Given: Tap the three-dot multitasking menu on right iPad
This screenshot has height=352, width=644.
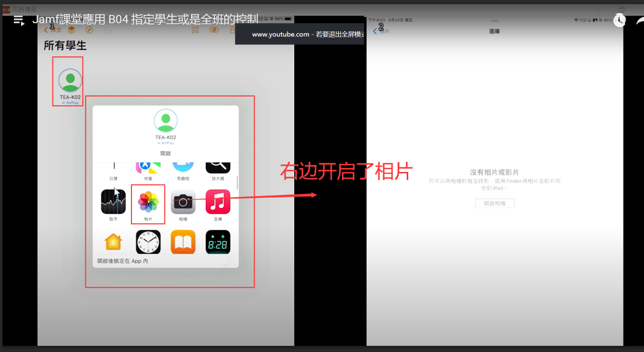Looking at the screenshot, I should pyautogui.click(x=495, y=21).
